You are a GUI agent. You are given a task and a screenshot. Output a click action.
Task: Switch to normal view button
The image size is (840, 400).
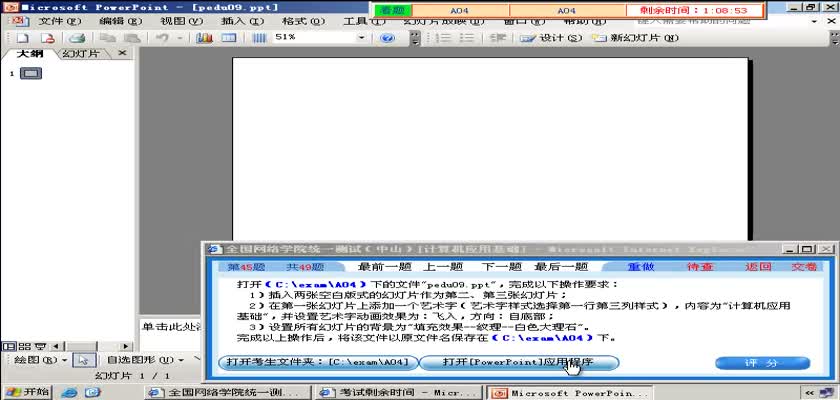(x=7, y=346)
